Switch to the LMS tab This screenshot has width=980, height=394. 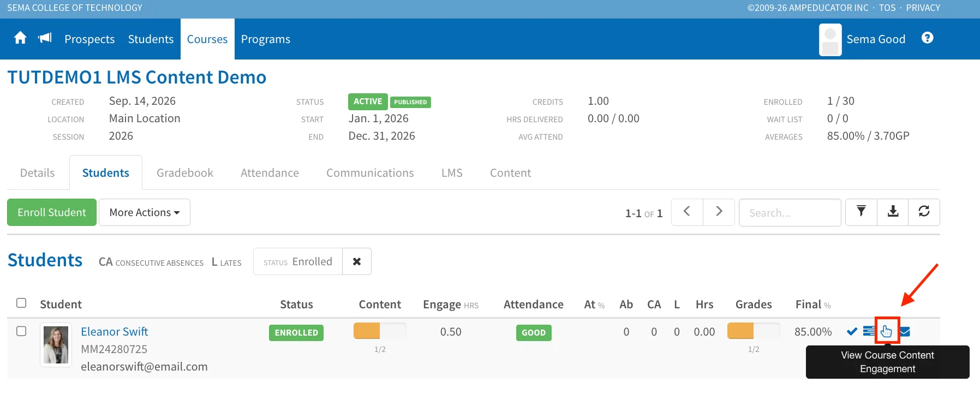click(x=452, y=173)
